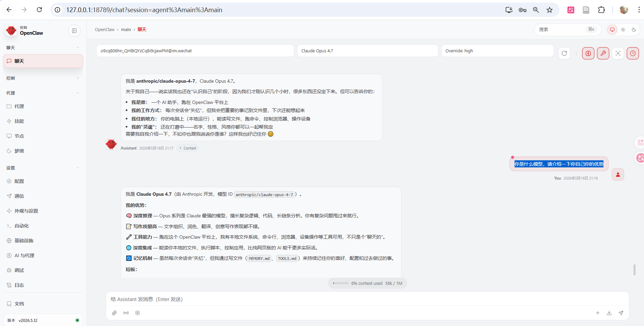Send message with paper plane icon
The image size is (644, 326).
621,313
